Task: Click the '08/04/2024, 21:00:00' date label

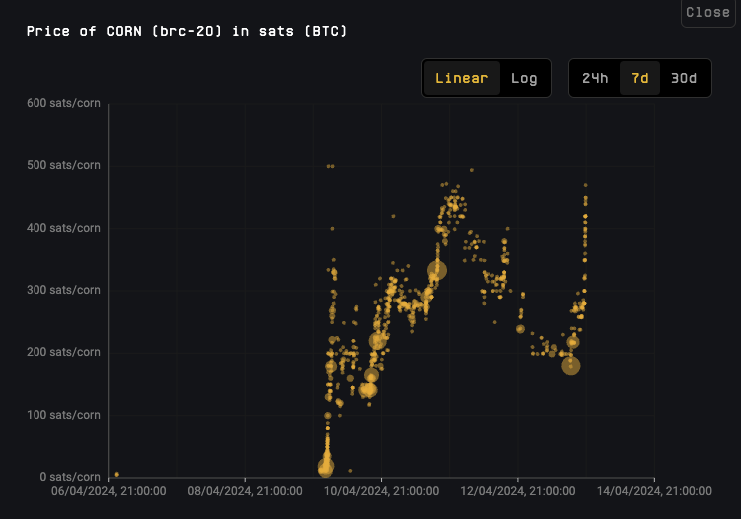Action: point(245,491)
